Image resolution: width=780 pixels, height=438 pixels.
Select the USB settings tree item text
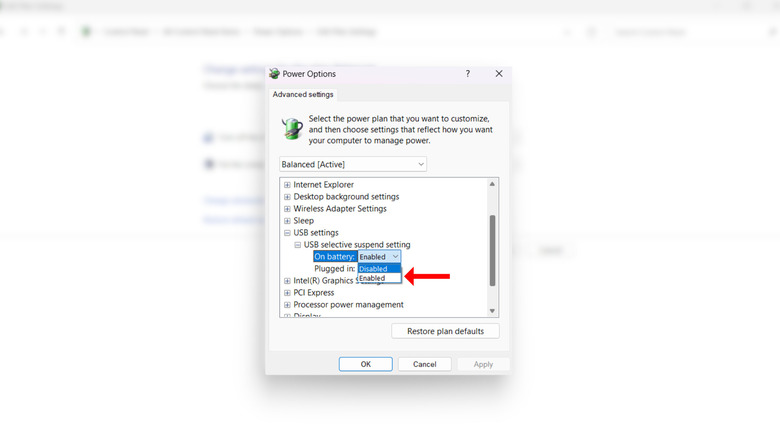coord(316,232)
